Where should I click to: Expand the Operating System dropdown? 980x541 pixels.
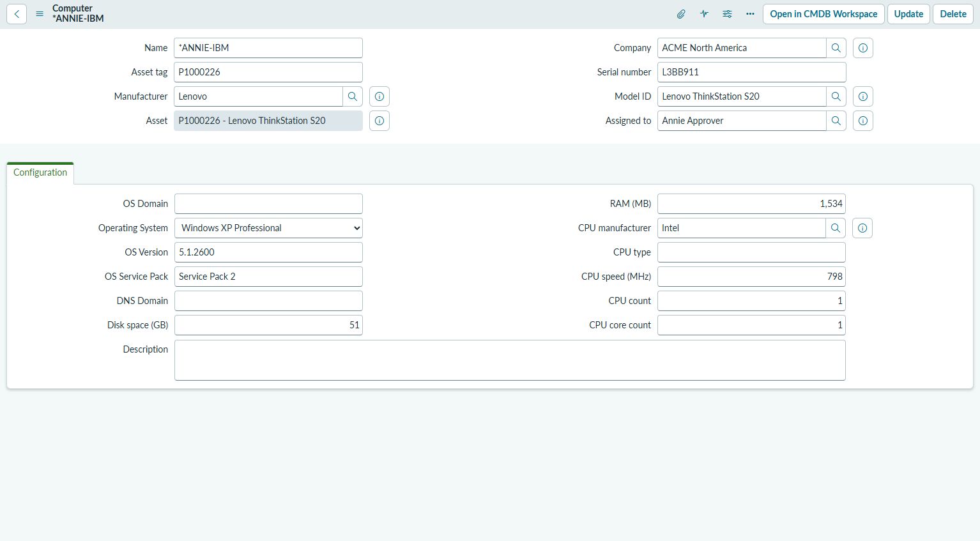pos(268,228)
